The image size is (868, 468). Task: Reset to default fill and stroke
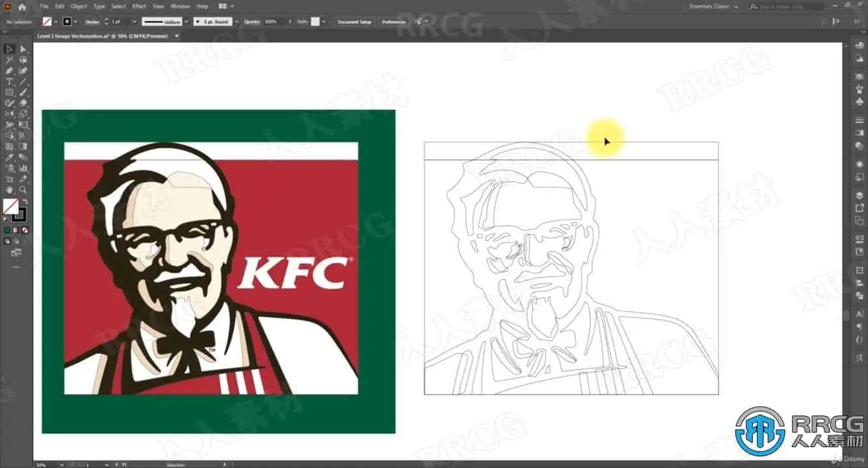point(7,220)
